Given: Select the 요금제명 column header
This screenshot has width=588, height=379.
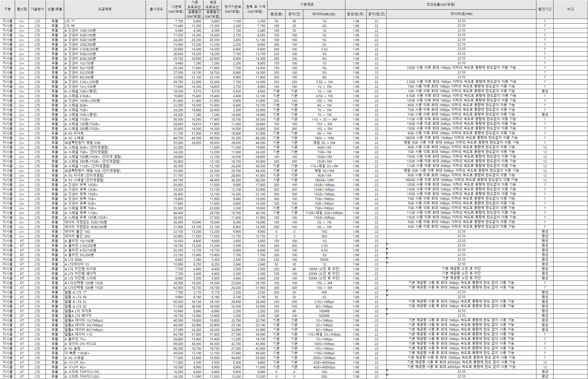Looking at the screenshot, I should (x=105, y=9).
